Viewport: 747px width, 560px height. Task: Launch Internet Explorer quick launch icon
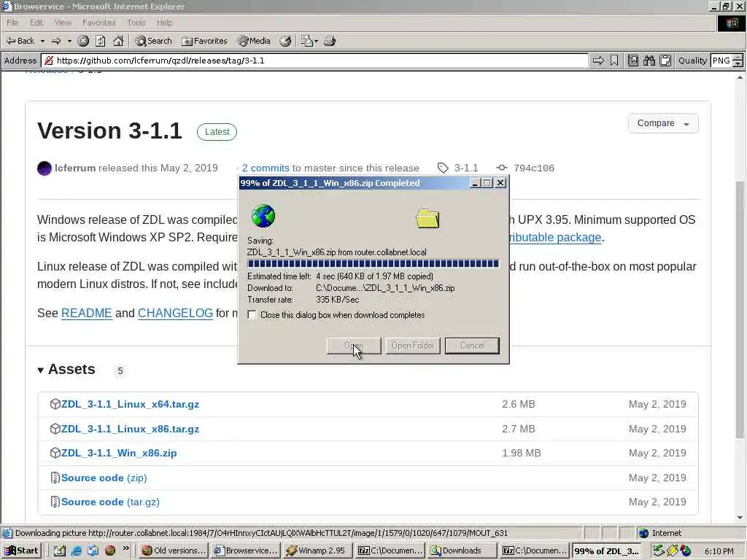pos(76,551)
